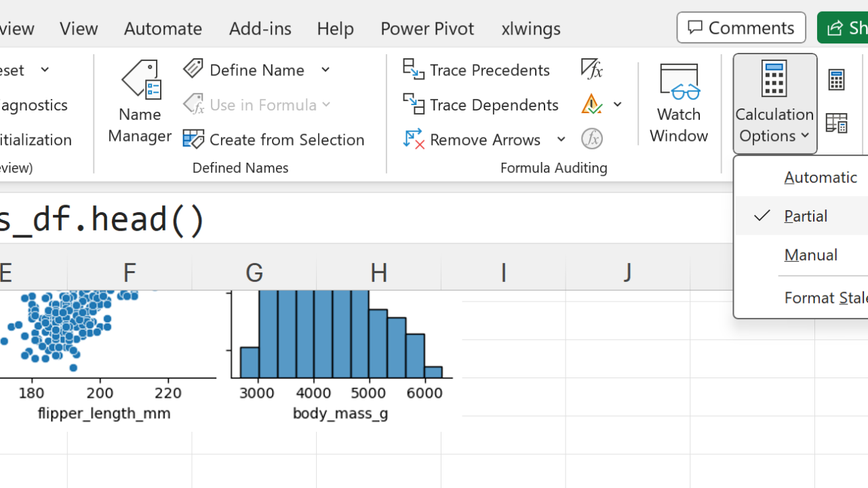Switch to the xlwings tab

[x=530, y=28]
